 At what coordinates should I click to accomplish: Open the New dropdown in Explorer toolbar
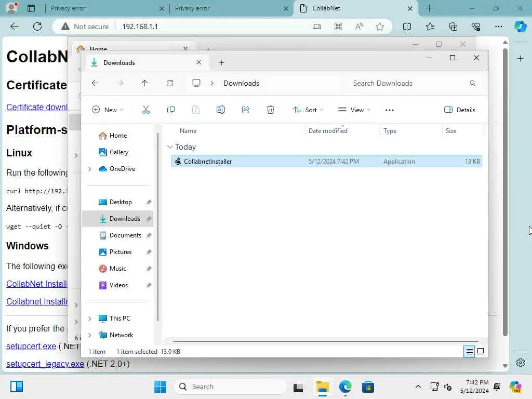point(108,110)
